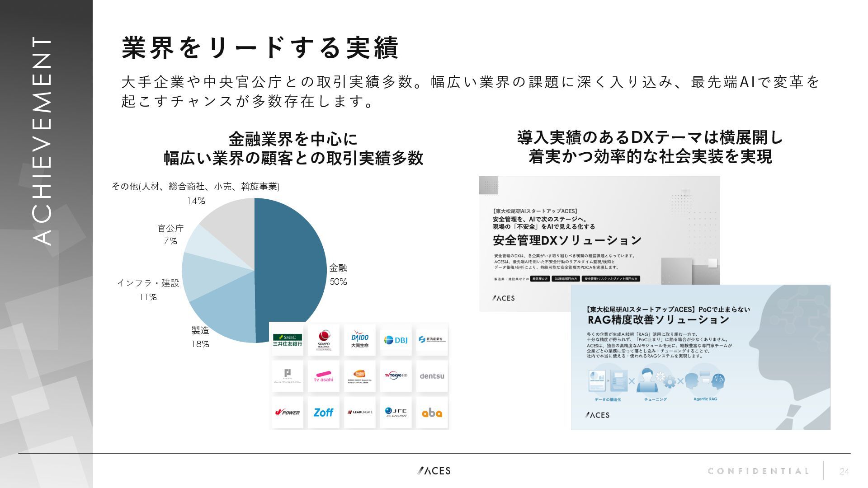Click the page number 24
Image resolution: width=868 pixels, height=488 pixels.
point(844,472)
